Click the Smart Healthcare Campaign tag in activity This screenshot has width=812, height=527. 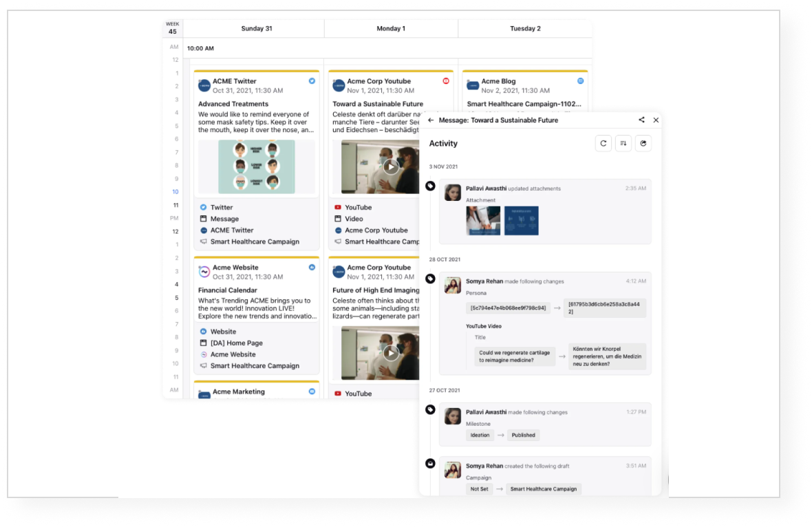point(543,488)
